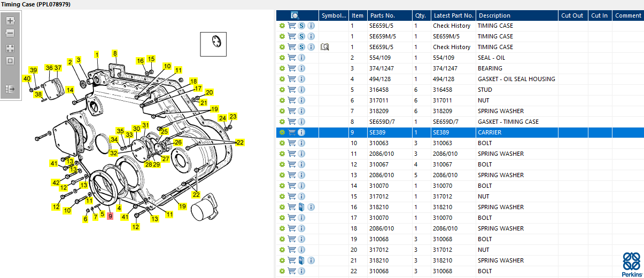Screen dimensions: 644x278
Task: Click document icon for item 16 spring washer
Action: point(301,207)
